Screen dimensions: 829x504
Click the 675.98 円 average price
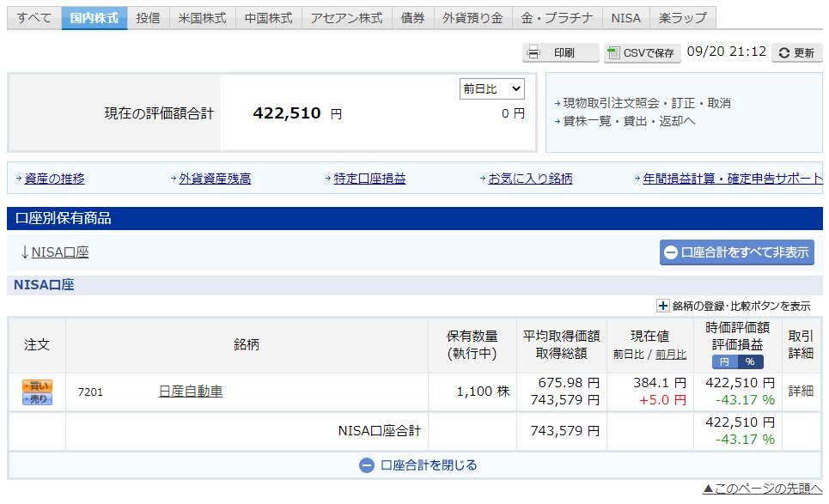[x=569, y=382]
